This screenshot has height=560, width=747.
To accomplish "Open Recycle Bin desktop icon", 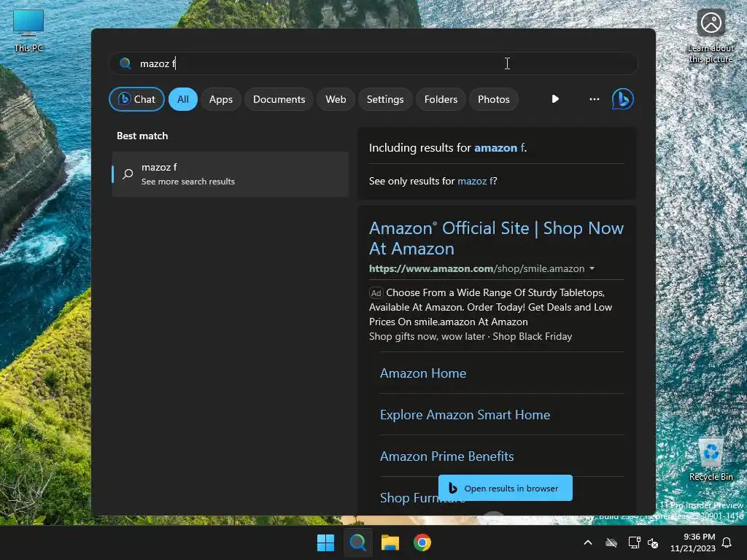I will 711,459.
